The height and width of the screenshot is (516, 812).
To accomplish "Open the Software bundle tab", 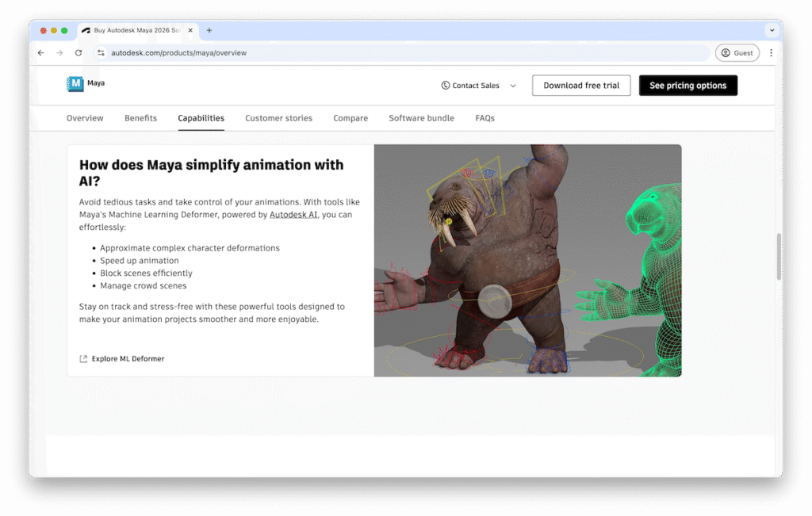I will [422, 118].
